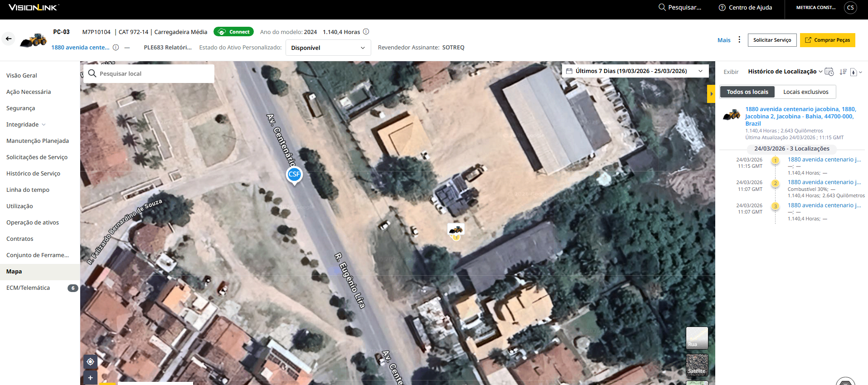Click the Pesquisar local search field
The width and height of the screenshot is (868, 385).
point(150,74)
